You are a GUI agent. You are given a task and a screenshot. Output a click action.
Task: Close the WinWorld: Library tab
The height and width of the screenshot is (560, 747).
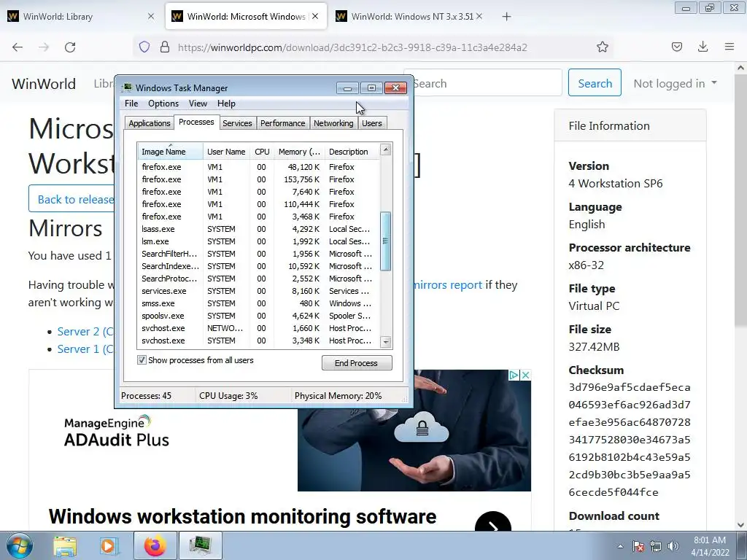[x=151, y=16]
